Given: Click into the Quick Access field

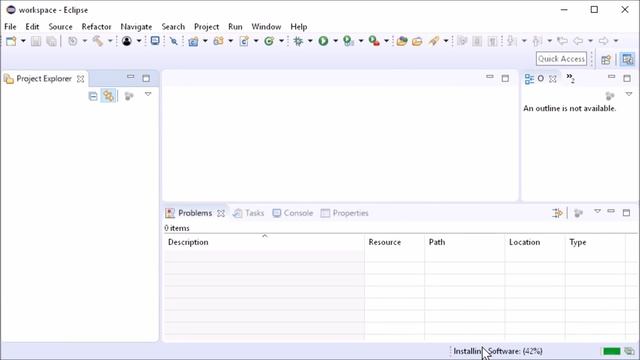Looking at the screenshot, I should [561, 59].
